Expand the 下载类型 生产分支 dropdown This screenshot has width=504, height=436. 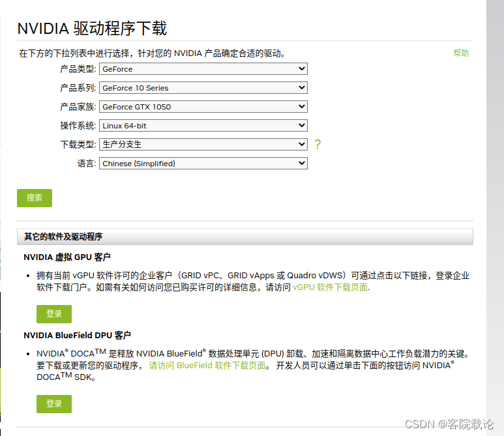[203, 145]
